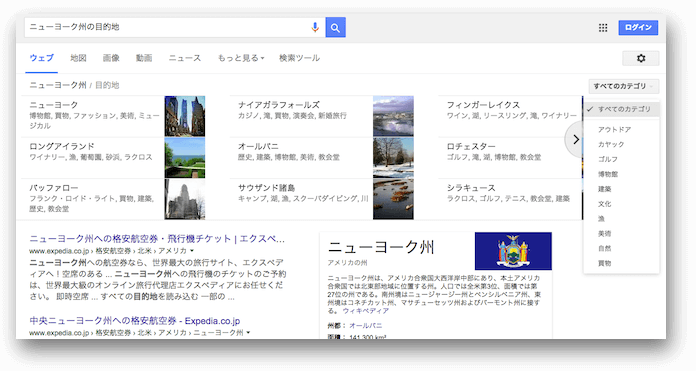The height and width of the screenshot is (371, 696).
Task: Open 検索ツール options
Action: 299,58
